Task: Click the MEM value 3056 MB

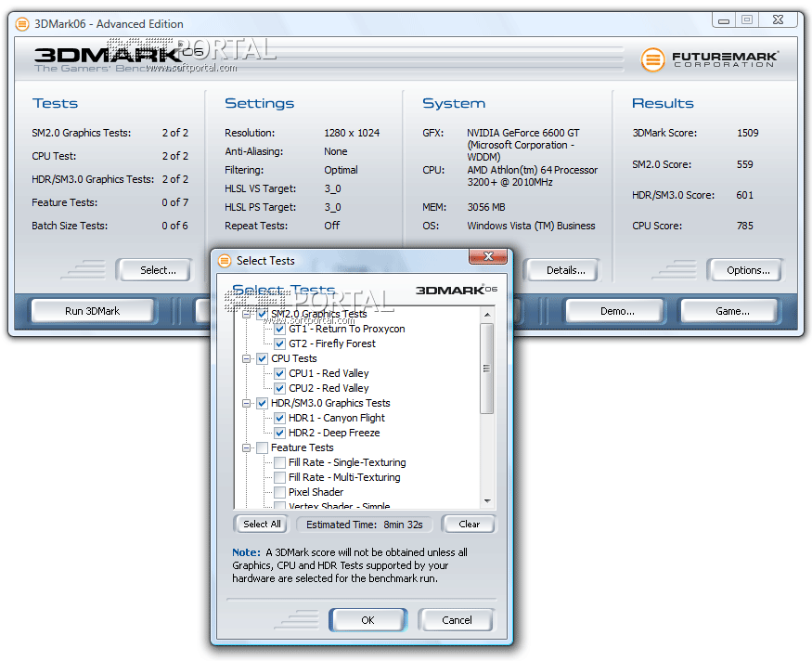Action: (485, 207)
